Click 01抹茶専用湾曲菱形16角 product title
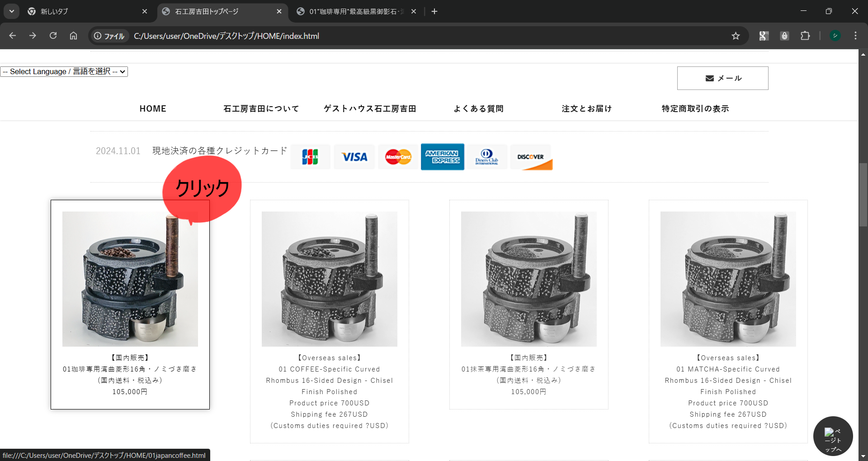Image resolution: width=868 pixels, height=461 pixels. pyautogui.click(x=529, y=369)
